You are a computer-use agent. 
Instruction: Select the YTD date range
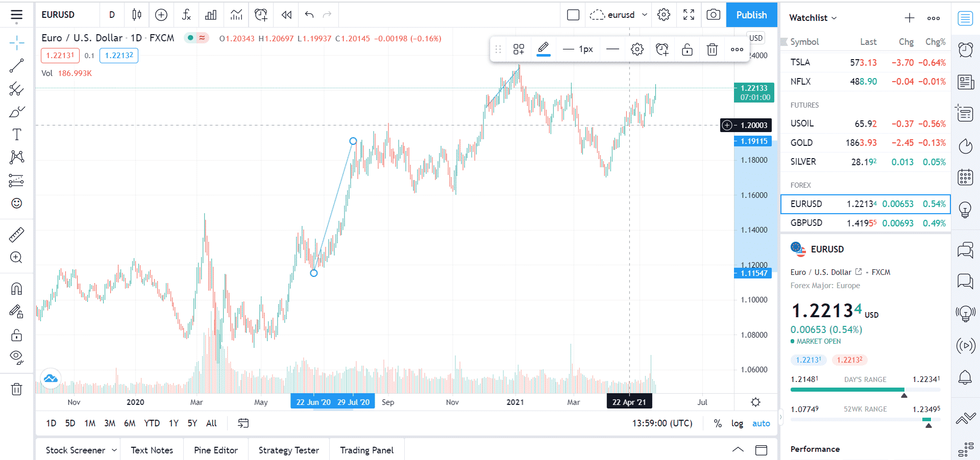click(x=152, y=423)
